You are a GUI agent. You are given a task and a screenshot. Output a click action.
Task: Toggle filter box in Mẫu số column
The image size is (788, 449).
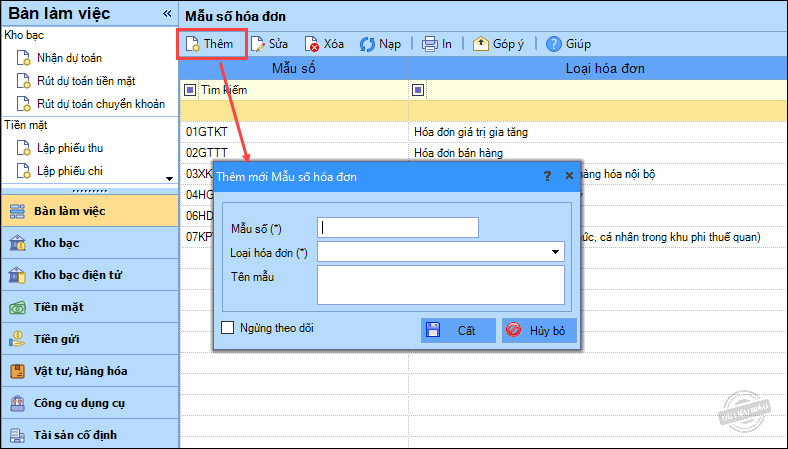(x=190, y=90)
